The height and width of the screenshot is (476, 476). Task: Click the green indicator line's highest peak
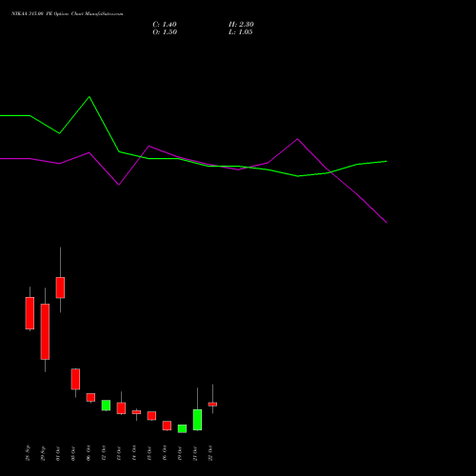(89, 97)
